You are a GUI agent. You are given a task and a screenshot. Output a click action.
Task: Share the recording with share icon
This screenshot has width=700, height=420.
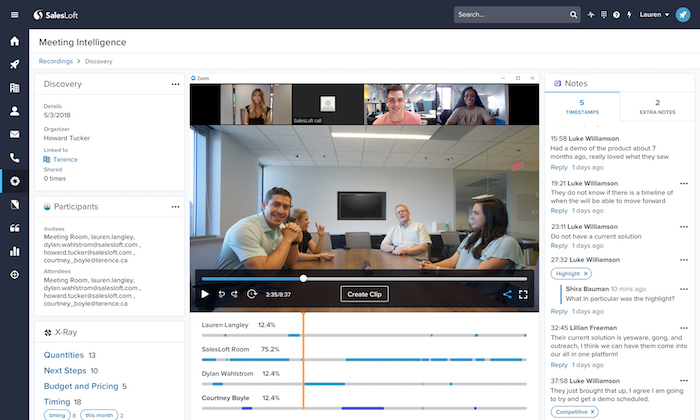click(507, 294)
